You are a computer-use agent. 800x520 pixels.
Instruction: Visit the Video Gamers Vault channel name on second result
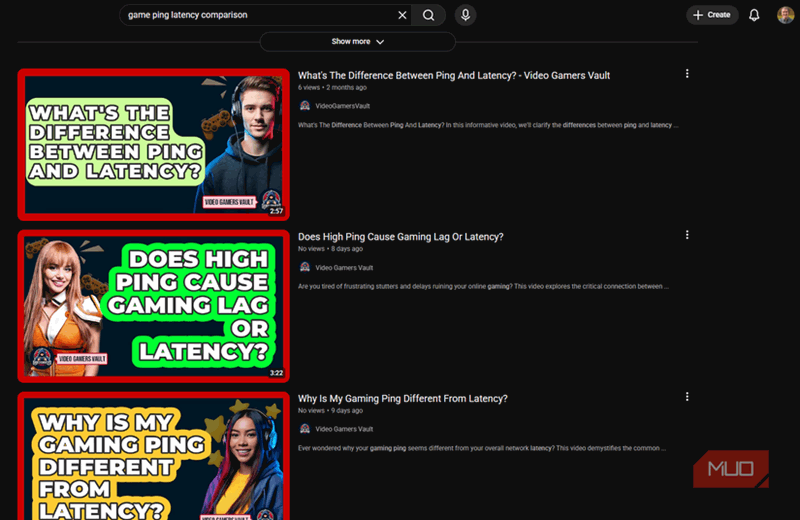[344, 267]
